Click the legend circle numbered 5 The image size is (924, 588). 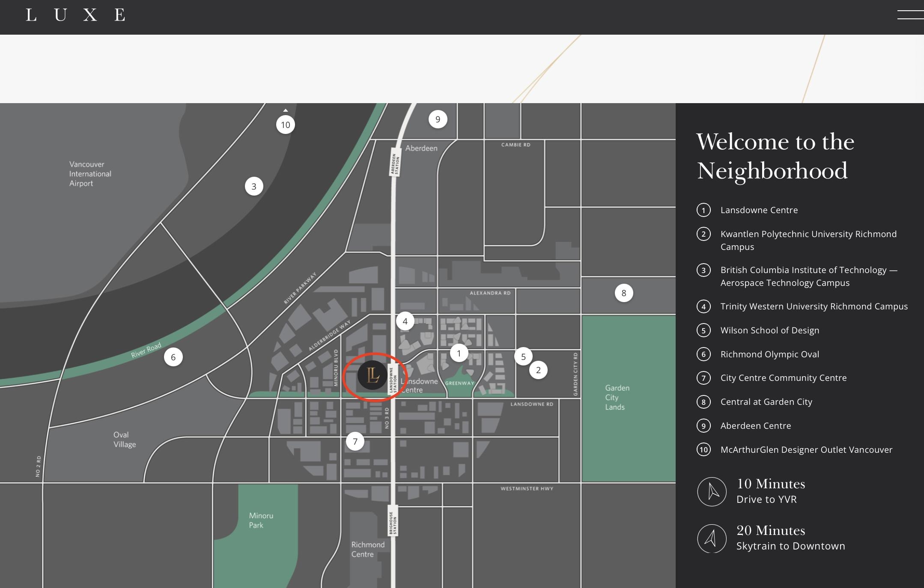pyautogui.click(x=703, y=330)
